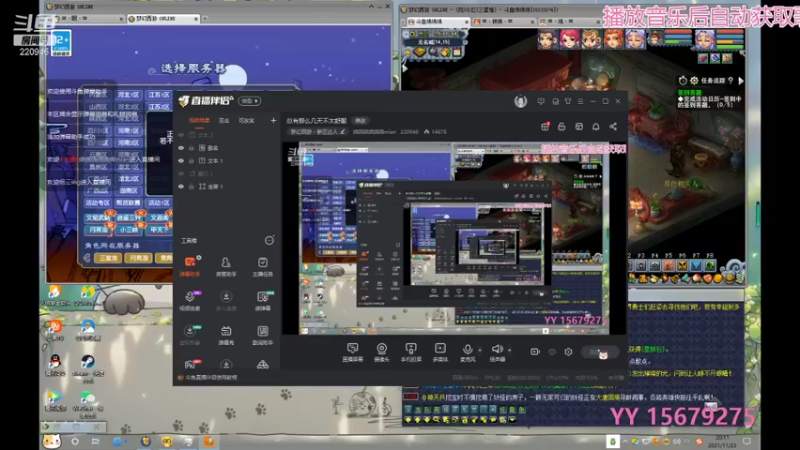Open the 视频连麦 tool
The height and width of the screenshot is (450, 800).
point(190,301)
